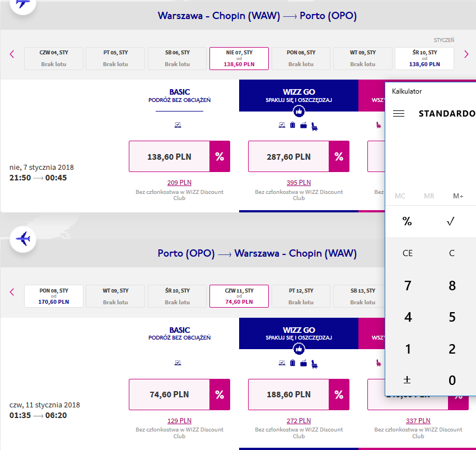Click the discount percent icon beside 74,60 PLN

coord(220,395)
